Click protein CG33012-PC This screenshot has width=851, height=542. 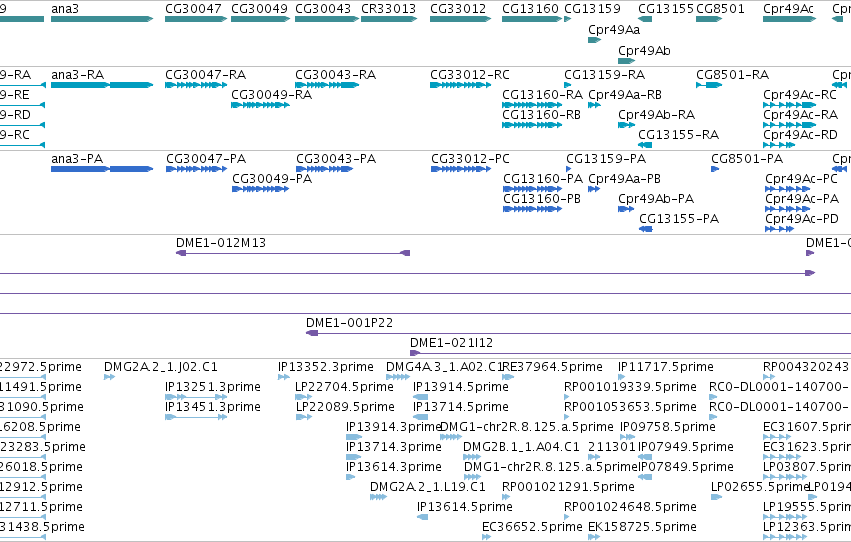tap(461, 169)
